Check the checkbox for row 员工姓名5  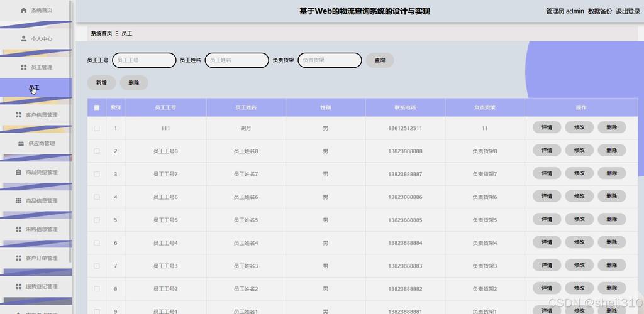(x=97, y=220)
